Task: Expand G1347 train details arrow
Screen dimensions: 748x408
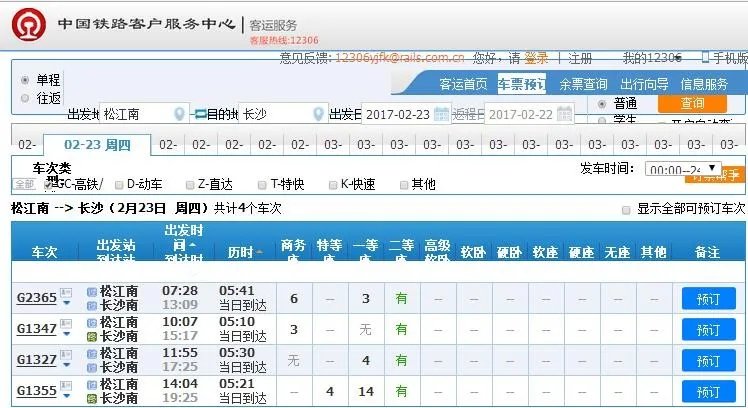Action: [66, 334]
